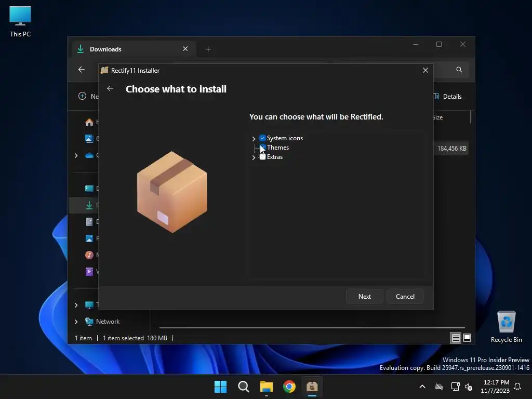532x399 pixels.
Task: Open taskbar Search
Action: (x=244, y=387)
